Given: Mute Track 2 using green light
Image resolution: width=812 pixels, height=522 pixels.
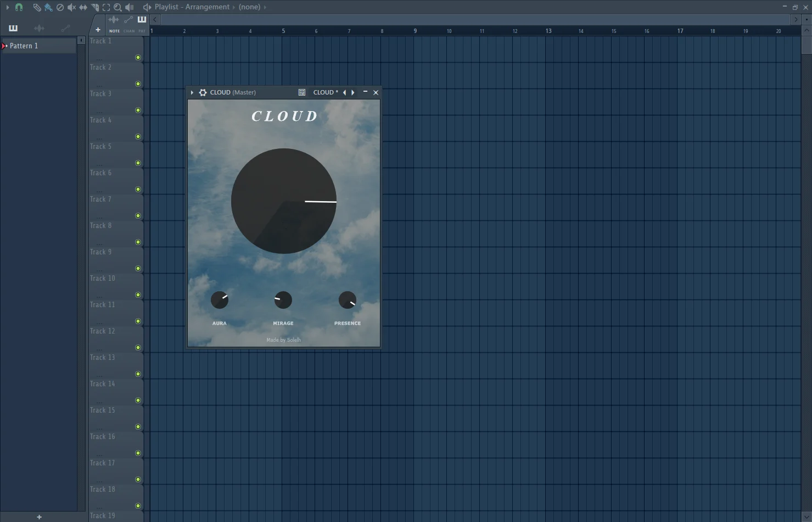Looking at the screenshot, I should coord(138,84).
